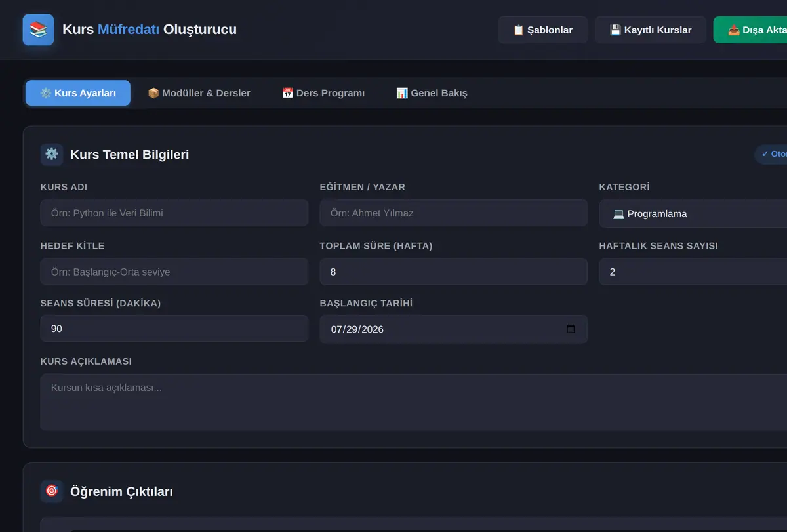Click the Kayıtlı Kurslar button

(x=651, y=30)
